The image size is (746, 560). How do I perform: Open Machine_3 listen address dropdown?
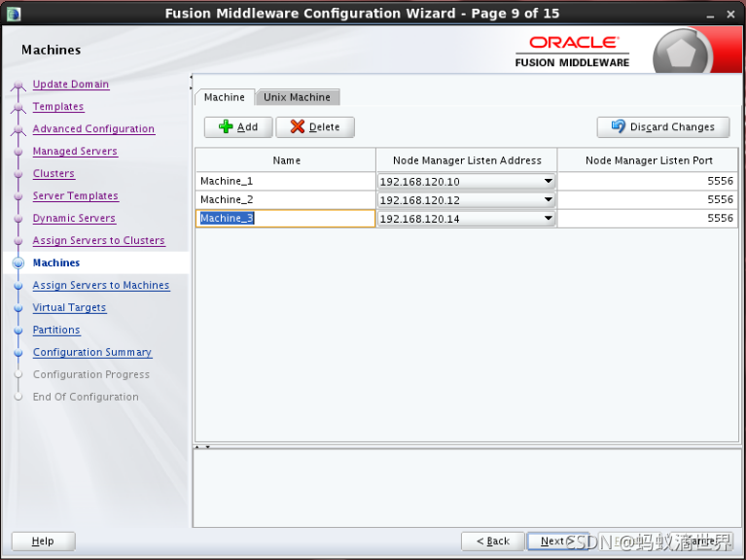click(549, 218)
